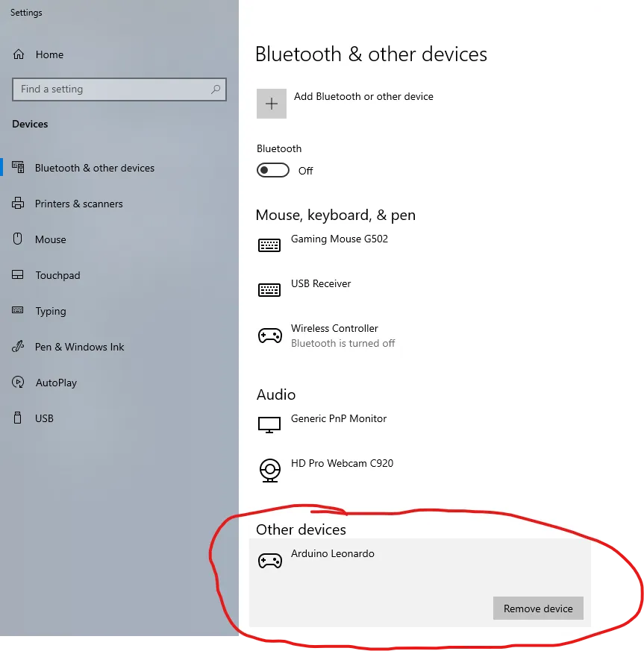The height and width of the screenshot is (651, 644).
Task: Click the Other devices section heading
Action: 301,529
